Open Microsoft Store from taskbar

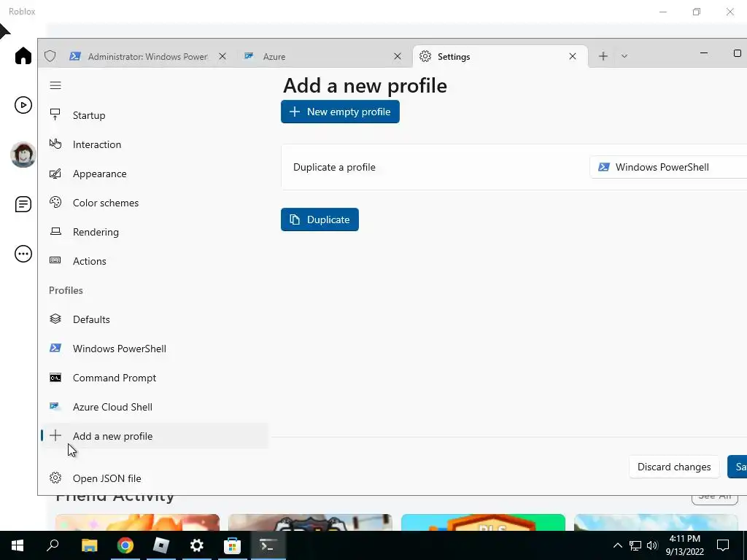pos(233,545)
